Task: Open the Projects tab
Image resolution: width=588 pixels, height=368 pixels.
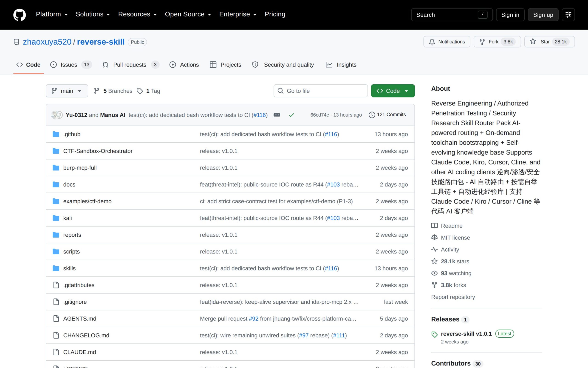Action: (x=225, y=65)
